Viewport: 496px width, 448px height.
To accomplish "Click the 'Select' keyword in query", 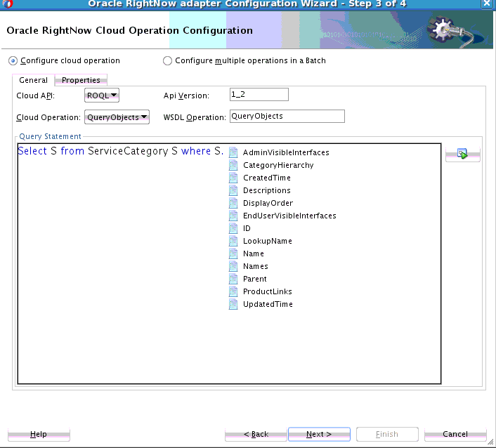I will tap(32, 151).
